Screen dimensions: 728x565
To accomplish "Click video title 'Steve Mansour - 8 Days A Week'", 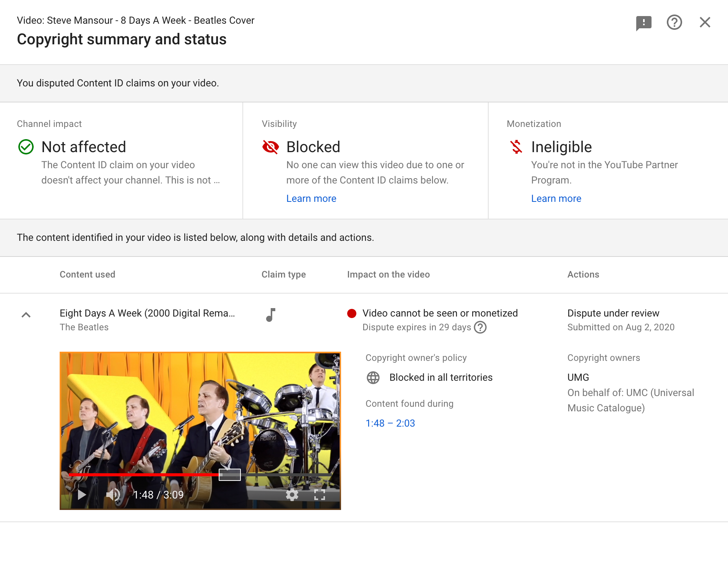I will click(116, 20).
